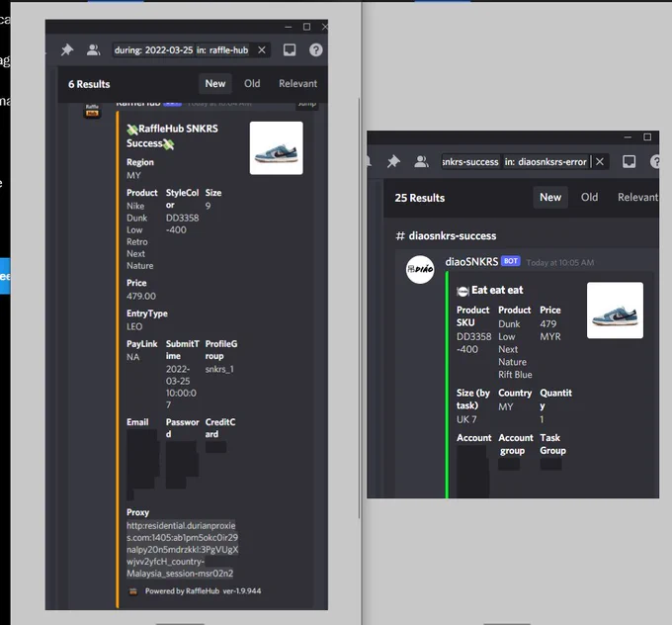This screenshot has height=625, width=672.
Task: Click the RaffleHub SNKRS Success title
Action: (x=172, y=136)
